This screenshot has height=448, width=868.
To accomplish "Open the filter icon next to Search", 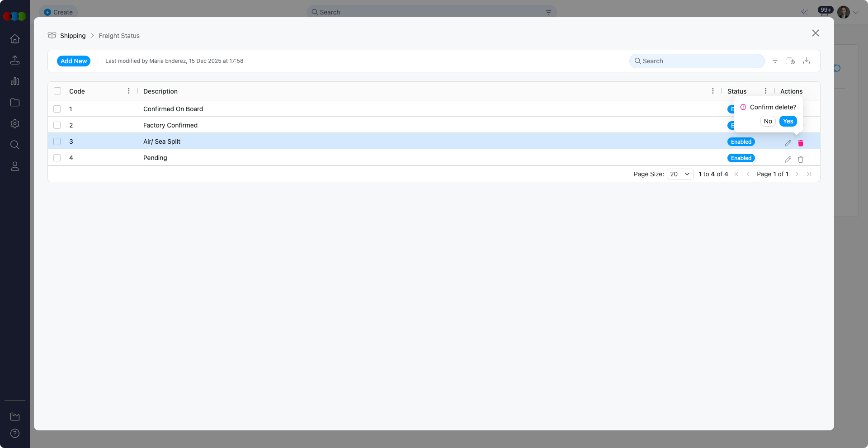I will 775,61.
